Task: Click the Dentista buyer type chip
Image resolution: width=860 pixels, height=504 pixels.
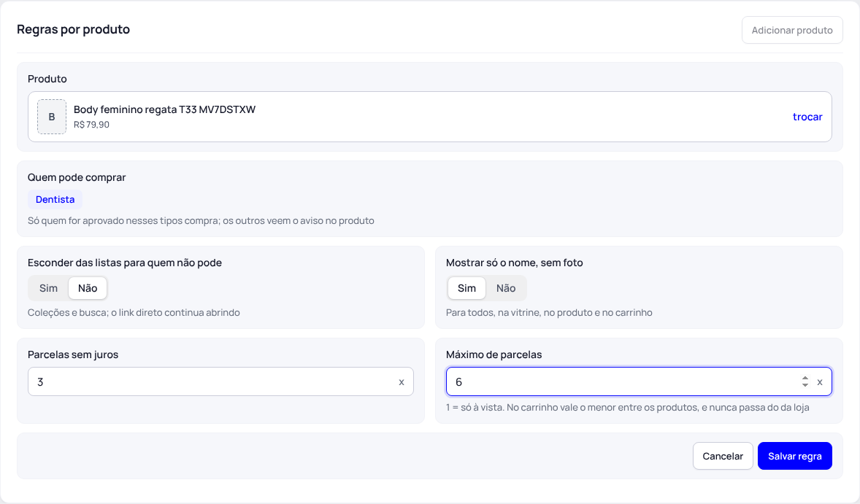Action: click(x=55, y=199)
